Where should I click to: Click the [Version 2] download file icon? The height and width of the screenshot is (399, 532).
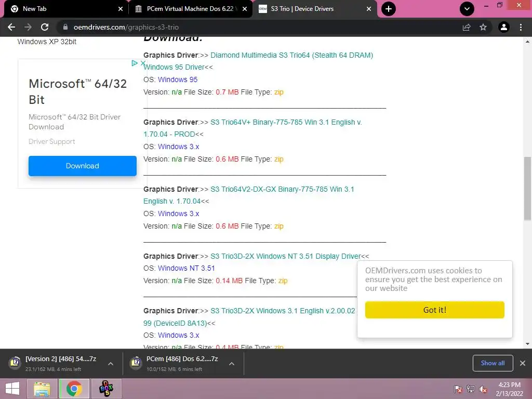pos(15,363)
